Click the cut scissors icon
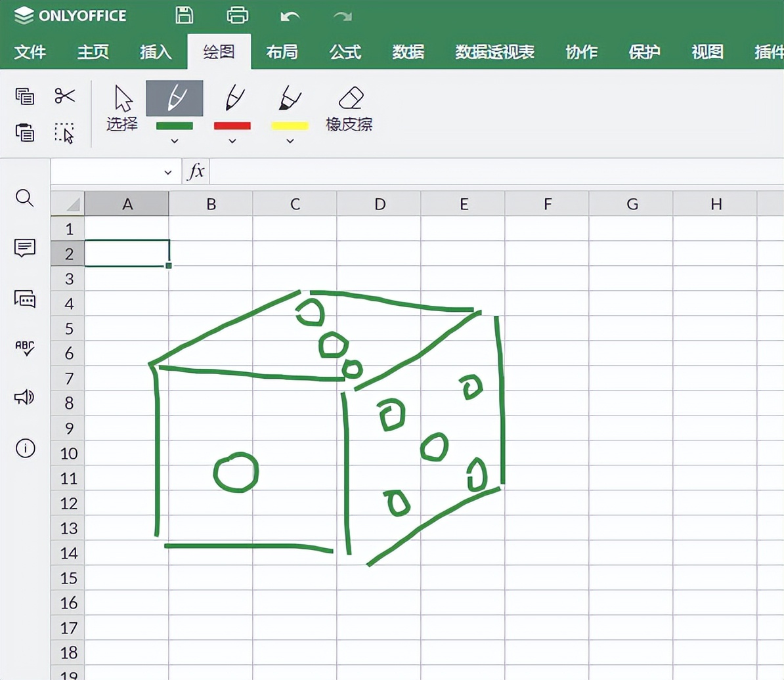The height and width of the screenshot is (680, 784). [64, 96]
